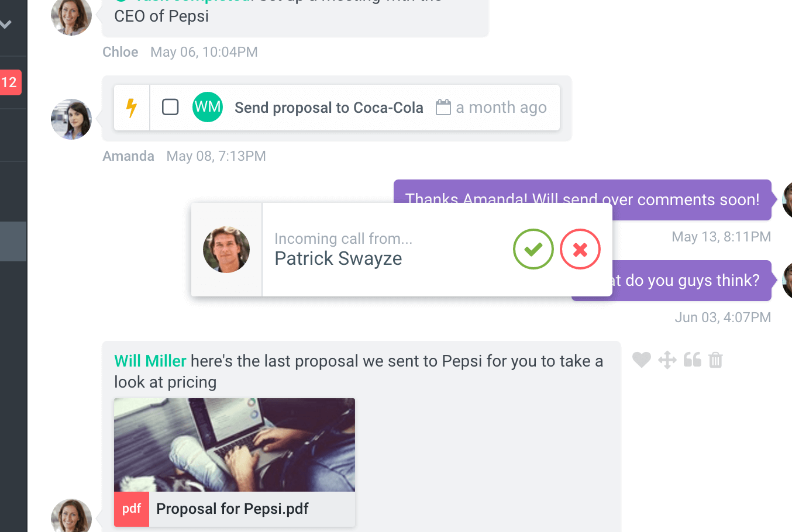Click the lightning bolt task icon
The width and height of the screenshot is (792, 532).
point(132,108)
